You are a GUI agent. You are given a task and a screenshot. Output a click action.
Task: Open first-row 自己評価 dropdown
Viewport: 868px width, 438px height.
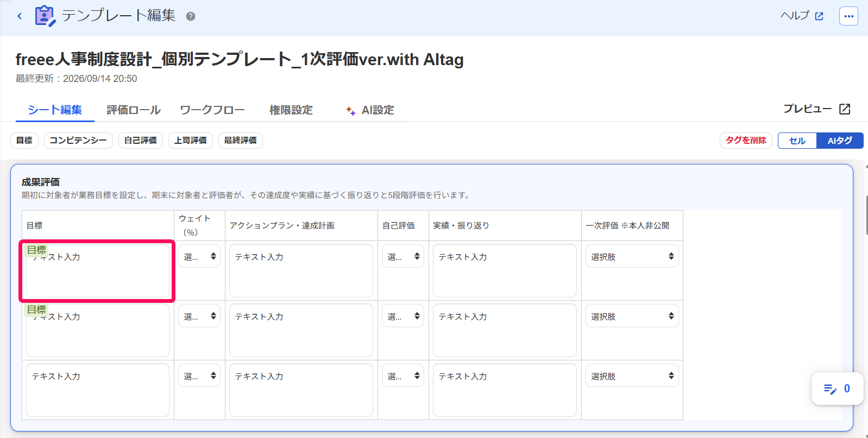(x=403, y=256)
